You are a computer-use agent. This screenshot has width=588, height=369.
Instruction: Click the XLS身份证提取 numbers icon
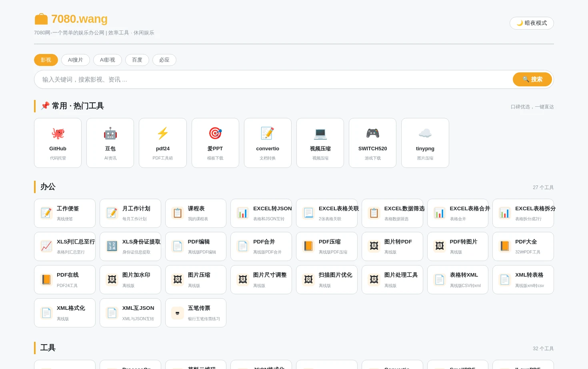coord(112,246)
